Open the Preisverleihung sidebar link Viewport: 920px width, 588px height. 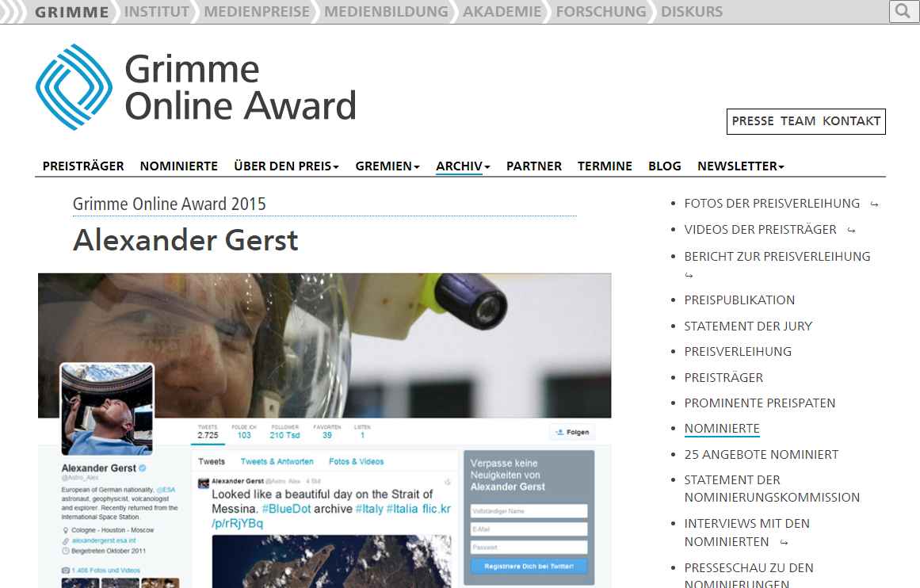[738, 352]
